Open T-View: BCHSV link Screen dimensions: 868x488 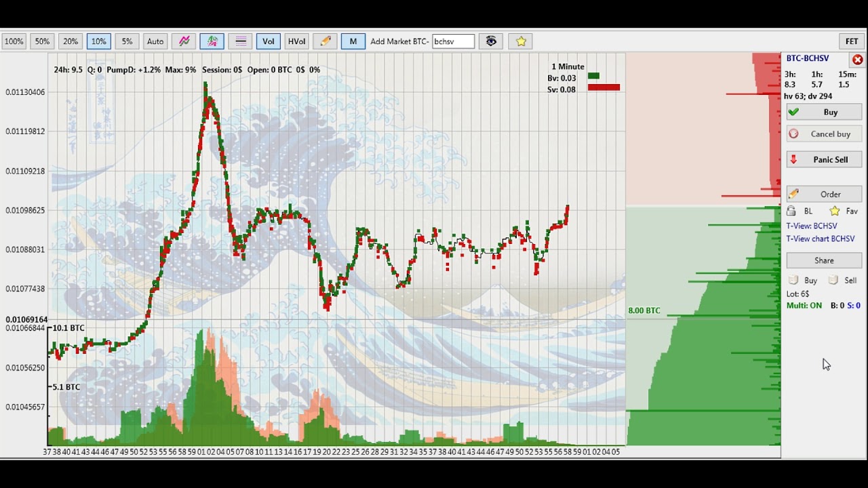click(x=812, y=226)
